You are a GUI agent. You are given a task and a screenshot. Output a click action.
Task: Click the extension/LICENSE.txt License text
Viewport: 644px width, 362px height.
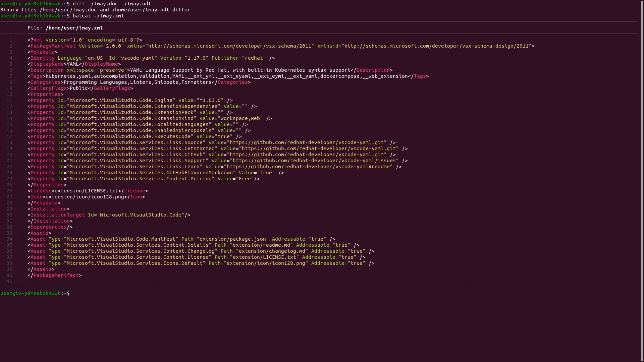[86, 191]
